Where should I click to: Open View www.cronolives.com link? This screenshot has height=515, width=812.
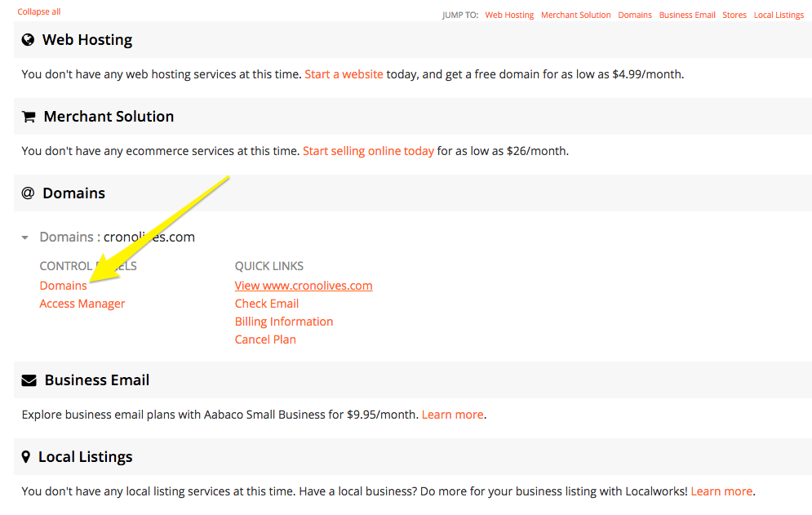point(304,286)
